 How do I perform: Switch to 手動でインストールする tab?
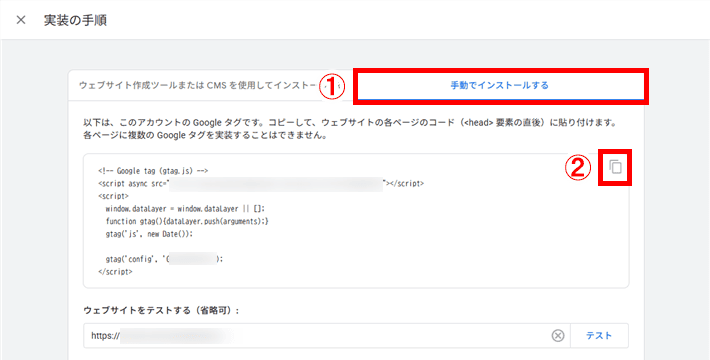[x=499, y=85]
